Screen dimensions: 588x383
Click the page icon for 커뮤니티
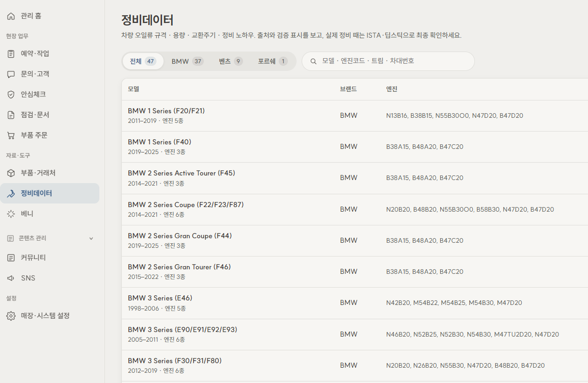11,258
